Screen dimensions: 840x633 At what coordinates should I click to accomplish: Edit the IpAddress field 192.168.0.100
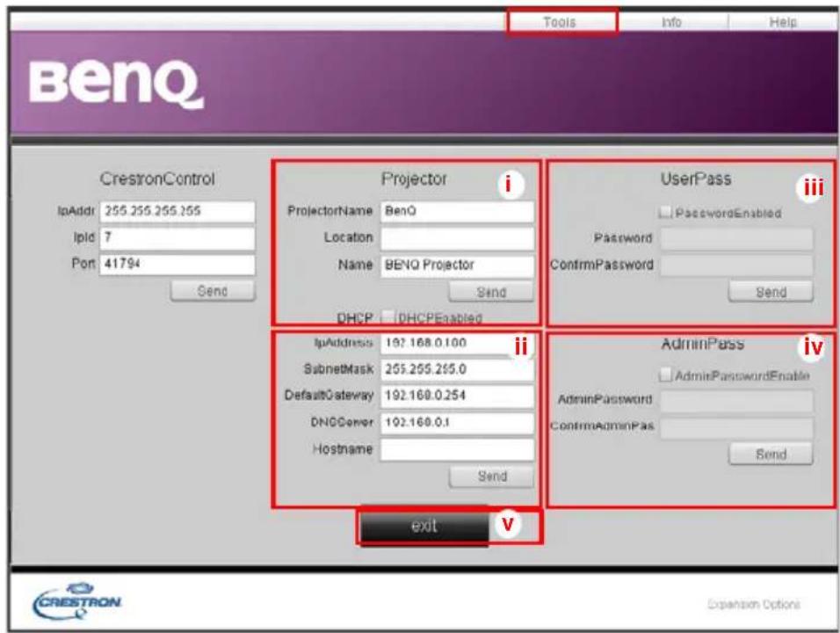click(x=457, y=343)
